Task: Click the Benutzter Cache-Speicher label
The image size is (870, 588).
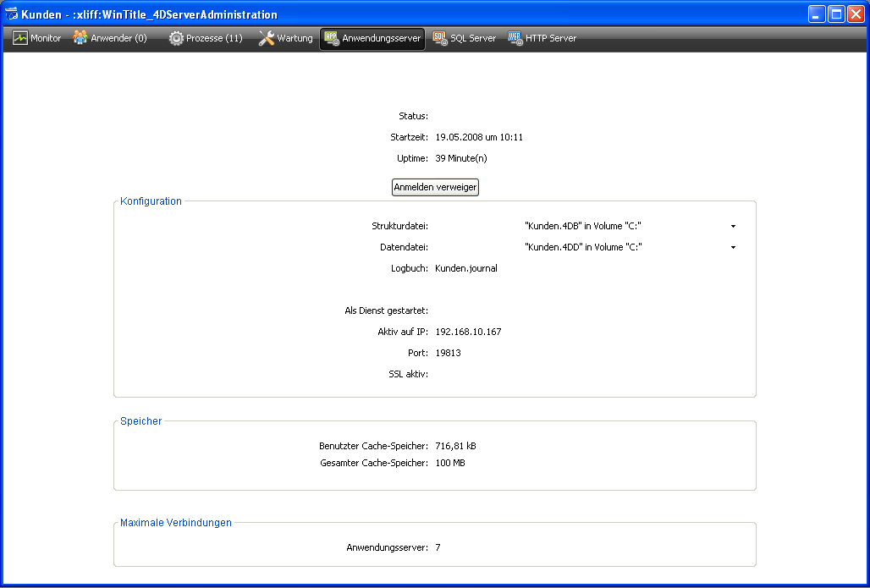Action: pyautogui.click(x=373, y=446)
